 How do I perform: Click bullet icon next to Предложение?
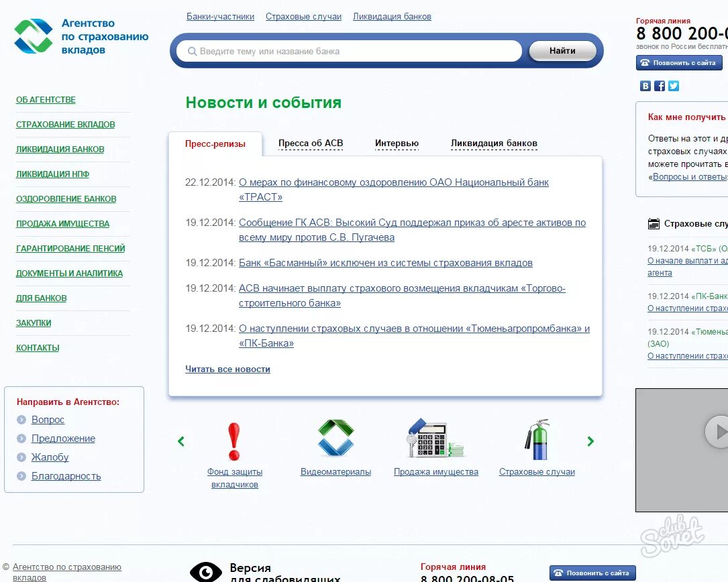(21, 438)
